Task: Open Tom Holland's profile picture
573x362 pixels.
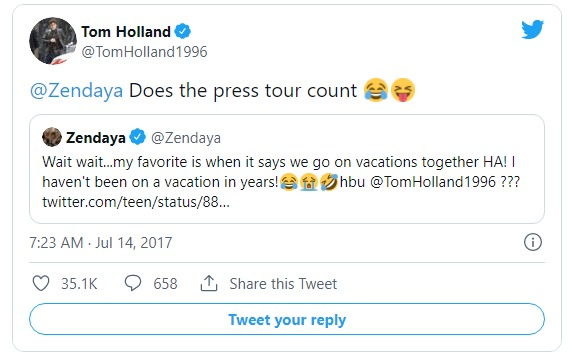Action: pos(53,41)
